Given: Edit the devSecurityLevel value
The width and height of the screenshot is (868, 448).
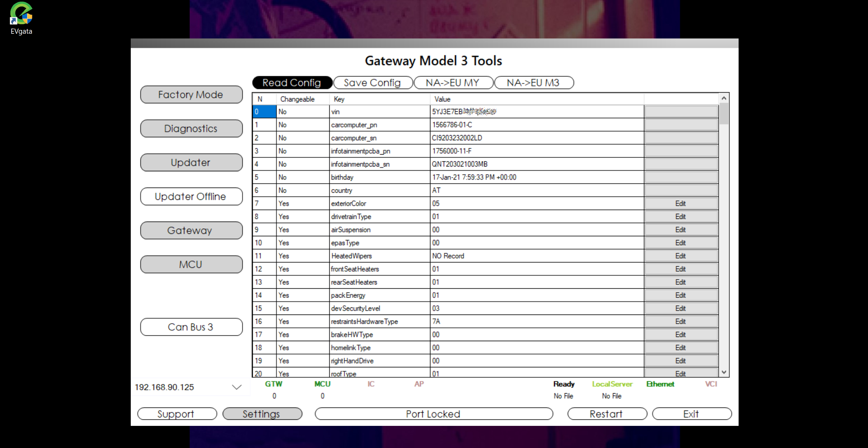Looking at the screenshot, I should pos(681,308).
